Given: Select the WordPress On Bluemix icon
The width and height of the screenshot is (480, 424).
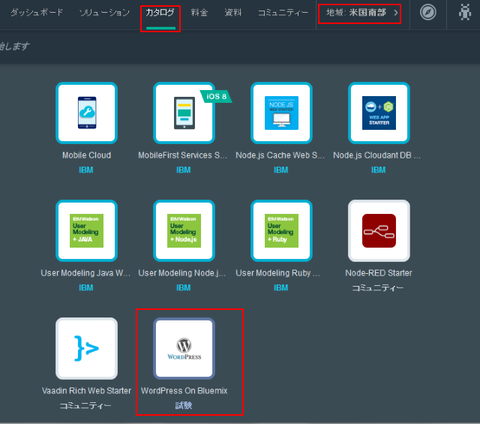Looking at the screenshot, I should pyautogui.click(x=184, y=348).
